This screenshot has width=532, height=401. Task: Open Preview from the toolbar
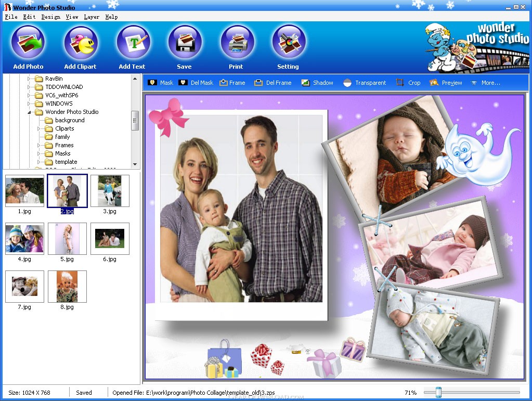pyautogui.click(x=446, y=83)
